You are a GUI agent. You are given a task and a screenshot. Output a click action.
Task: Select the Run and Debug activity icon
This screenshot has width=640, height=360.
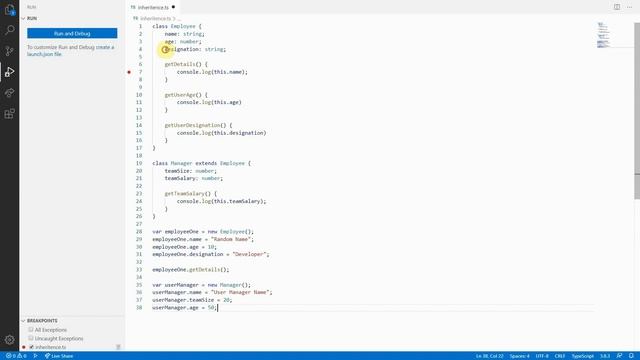tap(9, 72)
